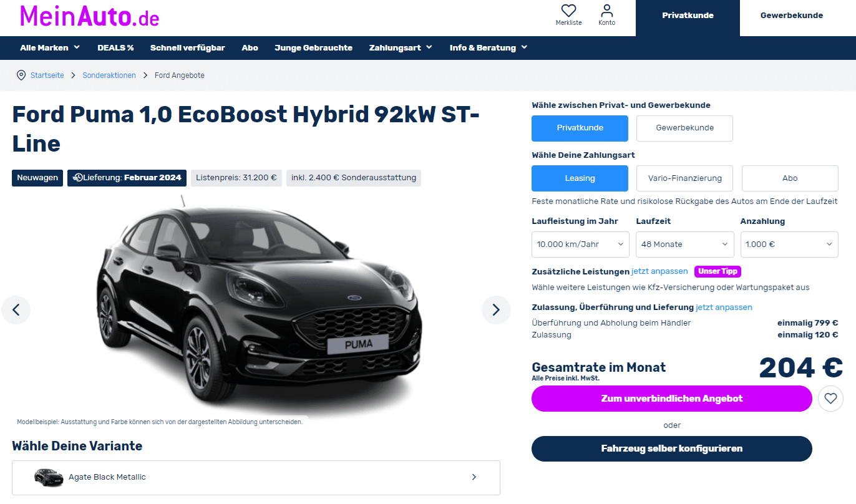Expand the Zahlungsart navigation menu
The image size is (856, 504).
401,48
